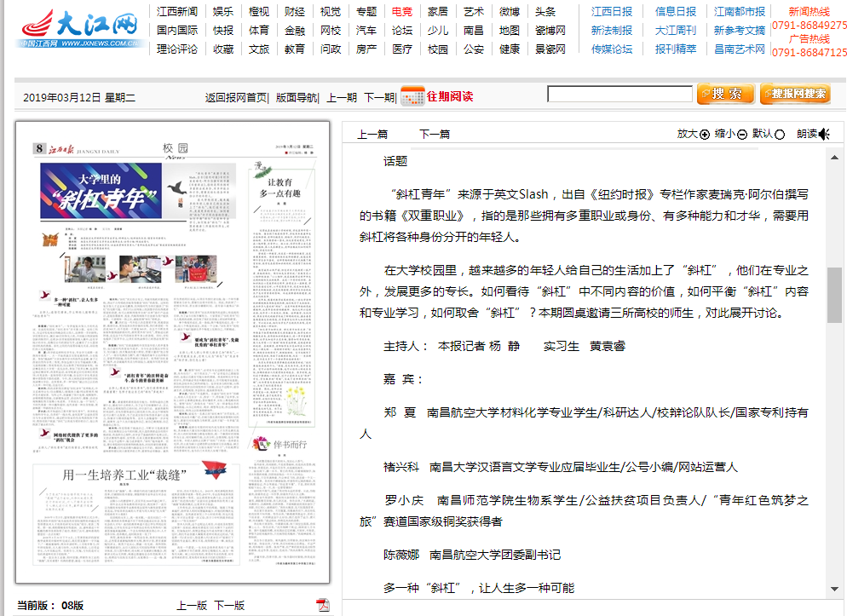
Task: Open the 江西新闻 menu item
Action: [x=177, y=11]
